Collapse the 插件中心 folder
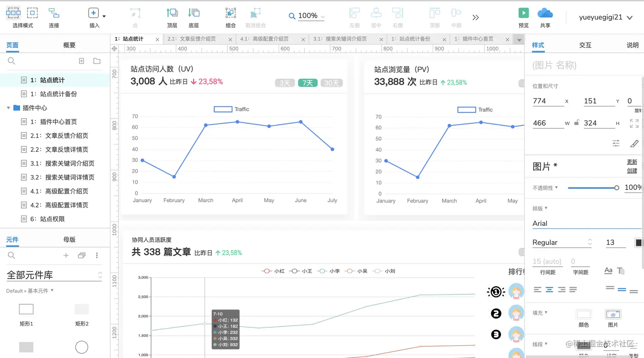The width and height of the screenshot is (644, 358). coord(8,108)
